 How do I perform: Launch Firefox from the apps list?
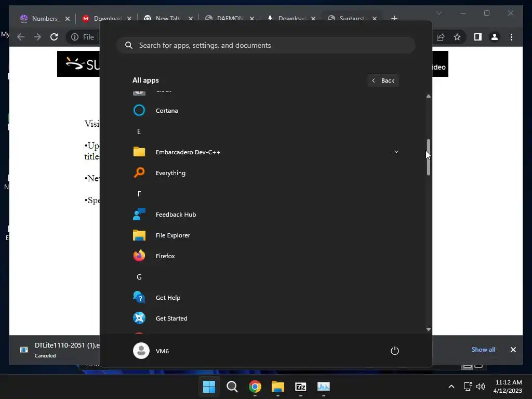(x=265, y=256)
